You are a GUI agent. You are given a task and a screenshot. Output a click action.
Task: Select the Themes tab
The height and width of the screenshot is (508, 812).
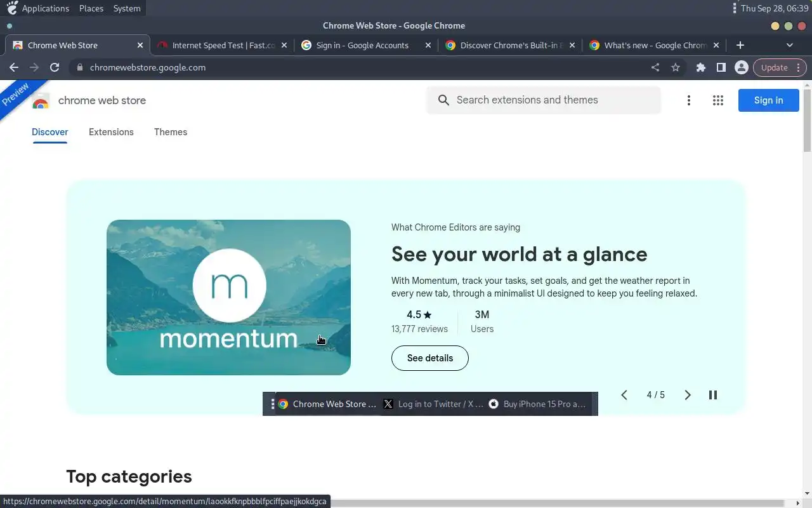coord(171,132)
